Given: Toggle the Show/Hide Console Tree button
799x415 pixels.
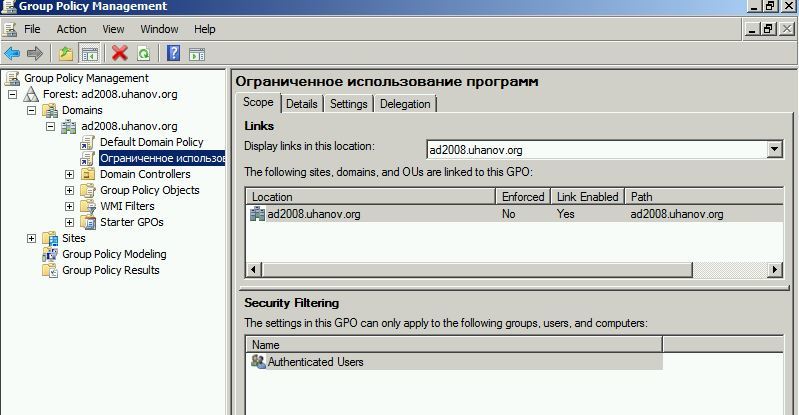Looking at the screenshot, I should 90,53.
